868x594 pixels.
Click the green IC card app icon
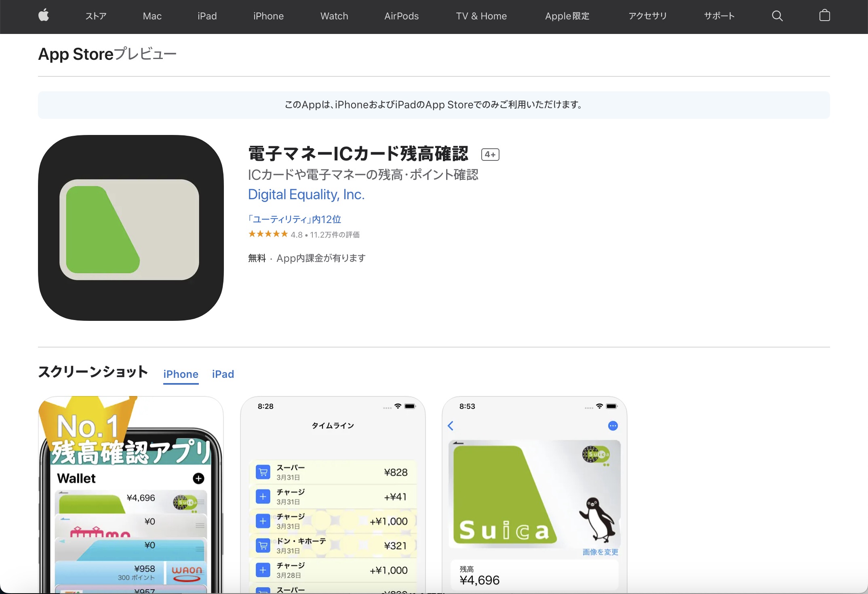[x=131, y=228]
